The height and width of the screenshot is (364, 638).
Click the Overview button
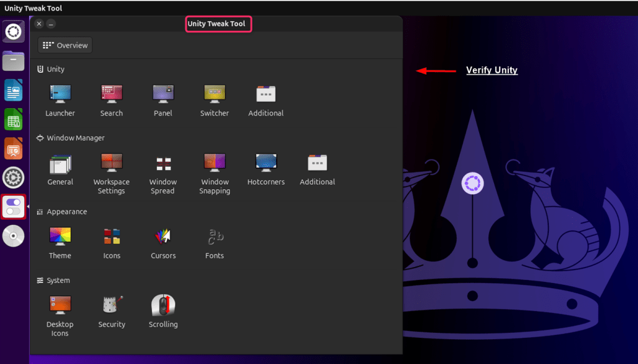(64, 44)
